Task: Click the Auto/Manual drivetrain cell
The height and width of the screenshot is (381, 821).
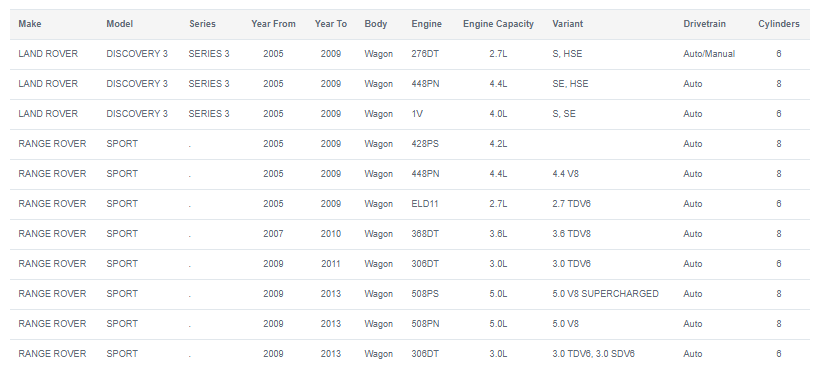Action: [x=709, y=54]
